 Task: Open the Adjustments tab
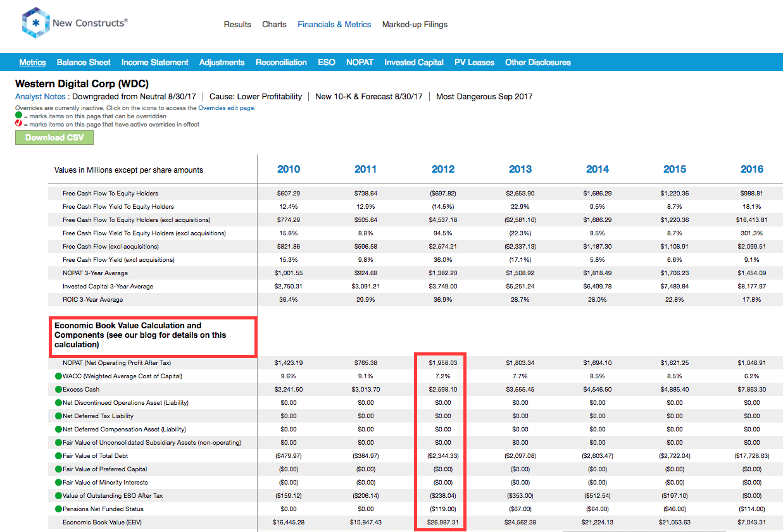coord(222,62)
